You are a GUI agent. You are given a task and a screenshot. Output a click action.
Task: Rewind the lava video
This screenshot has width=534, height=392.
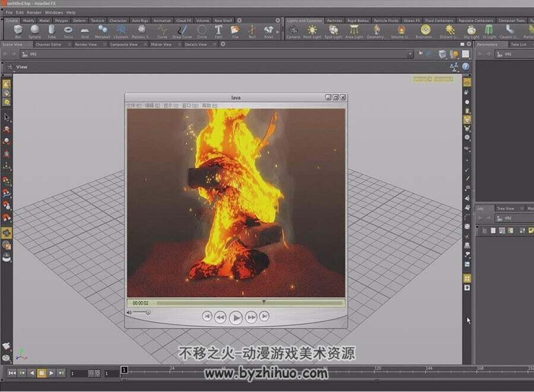(220, 317)
